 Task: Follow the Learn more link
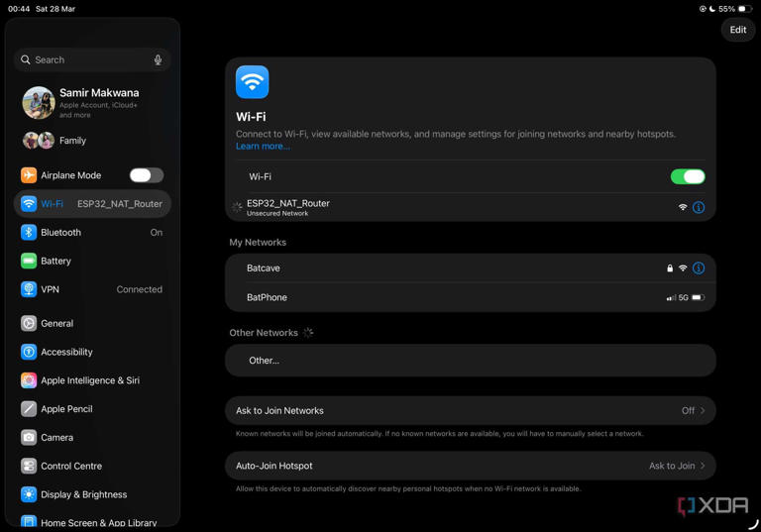pos(263,146)
